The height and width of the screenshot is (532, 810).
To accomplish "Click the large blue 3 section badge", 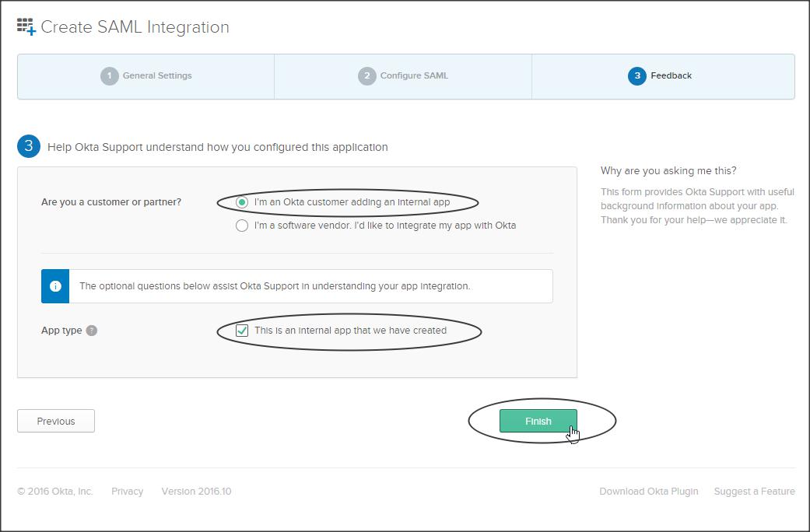I will point(29,146).
